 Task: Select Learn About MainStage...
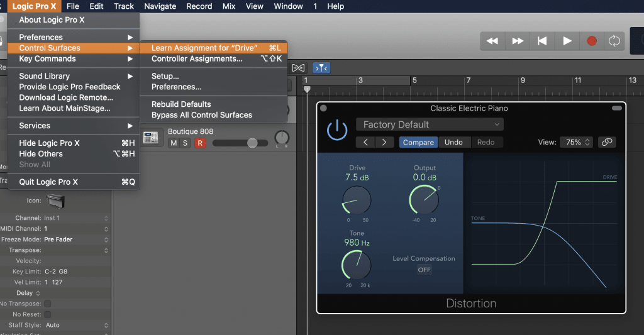[x=74, y=108]
